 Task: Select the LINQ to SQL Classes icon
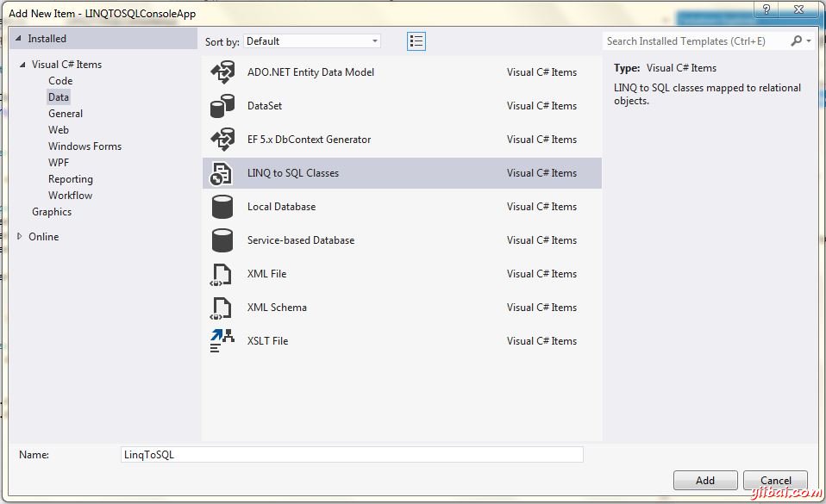point(222,174)
